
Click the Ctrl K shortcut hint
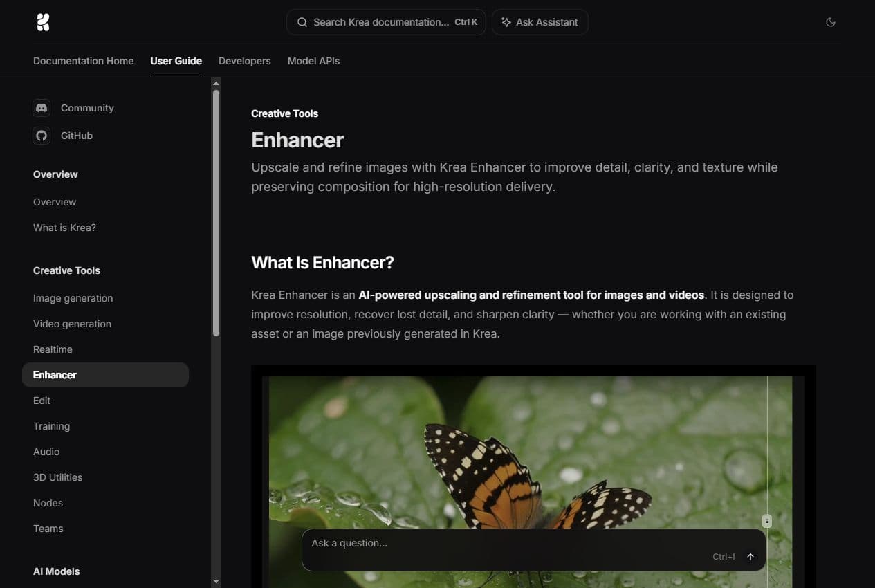tap(466, 22)
